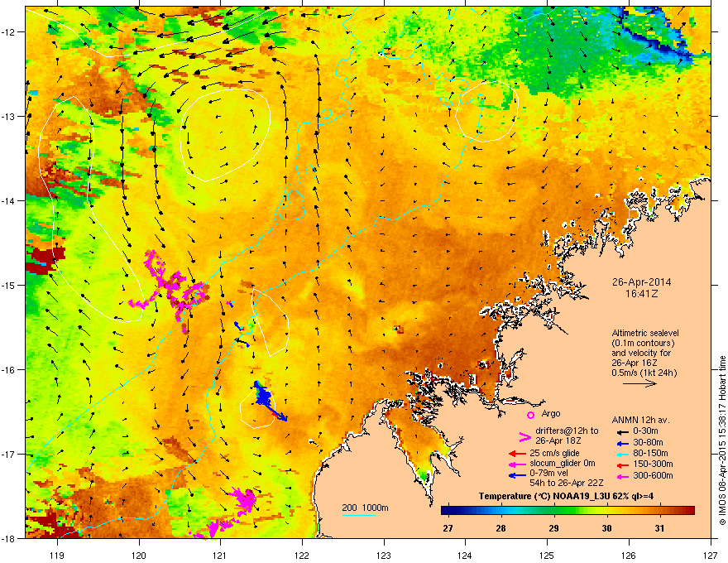Screen dimensions: 728x563
Task: Click the 0.5m/s velocity scale arrow
Action: pyautogui.click(x=639, y=383)
